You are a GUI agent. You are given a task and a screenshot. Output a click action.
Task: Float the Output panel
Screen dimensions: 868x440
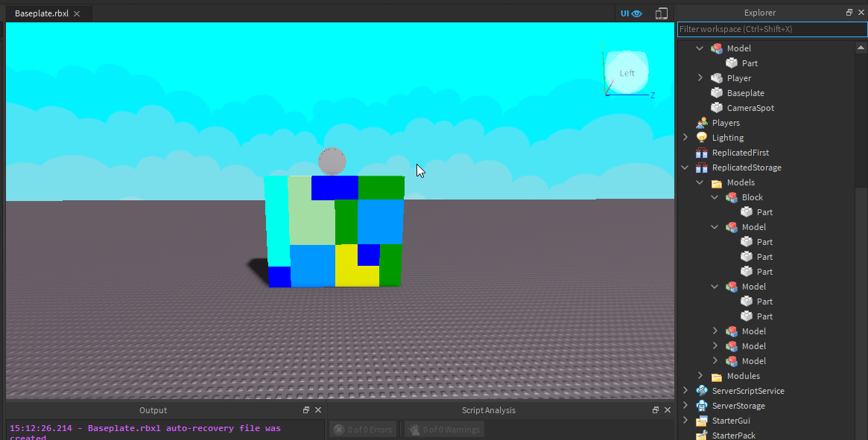click(x=305, y=409)
